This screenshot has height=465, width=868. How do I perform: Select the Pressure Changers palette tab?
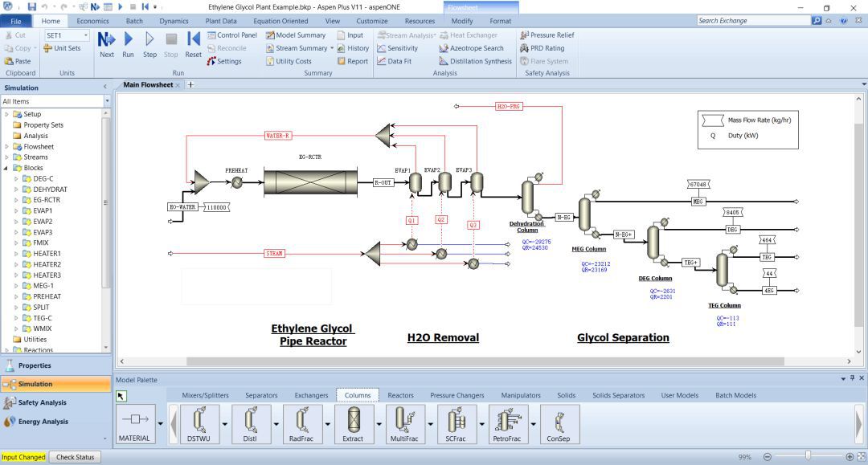(457, 395)
